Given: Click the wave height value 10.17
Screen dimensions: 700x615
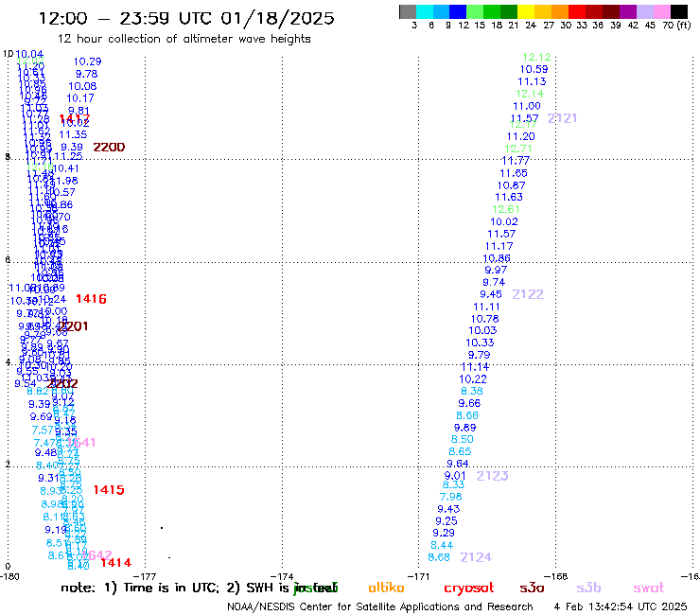Looking at the screenshot, I should click(x=80, y=98).
